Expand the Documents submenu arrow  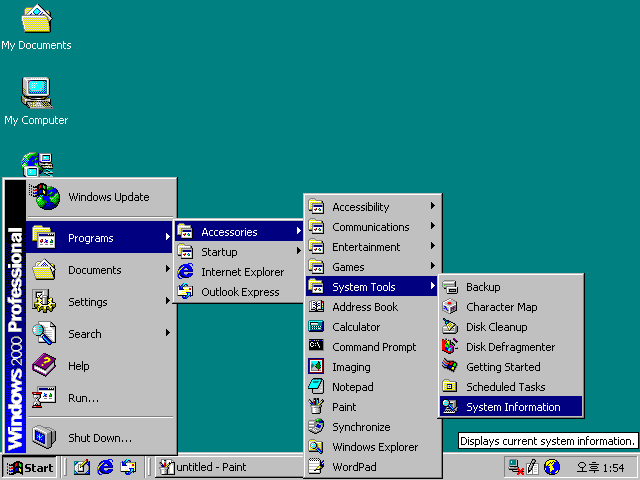pos(167,269)
